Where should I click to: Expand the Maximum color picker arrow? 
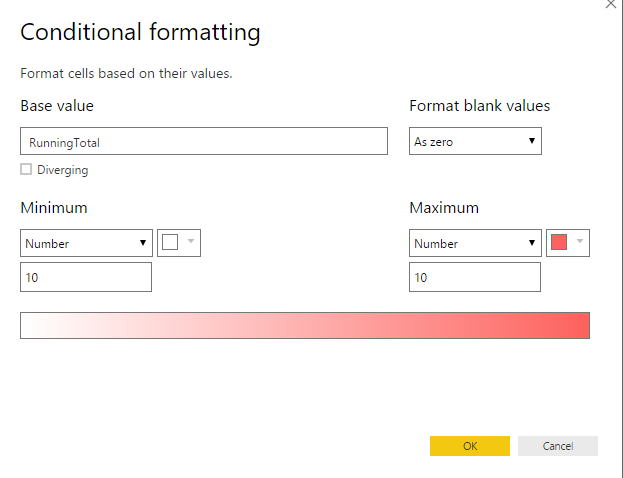pyautogui.click(x=580, y=241)
